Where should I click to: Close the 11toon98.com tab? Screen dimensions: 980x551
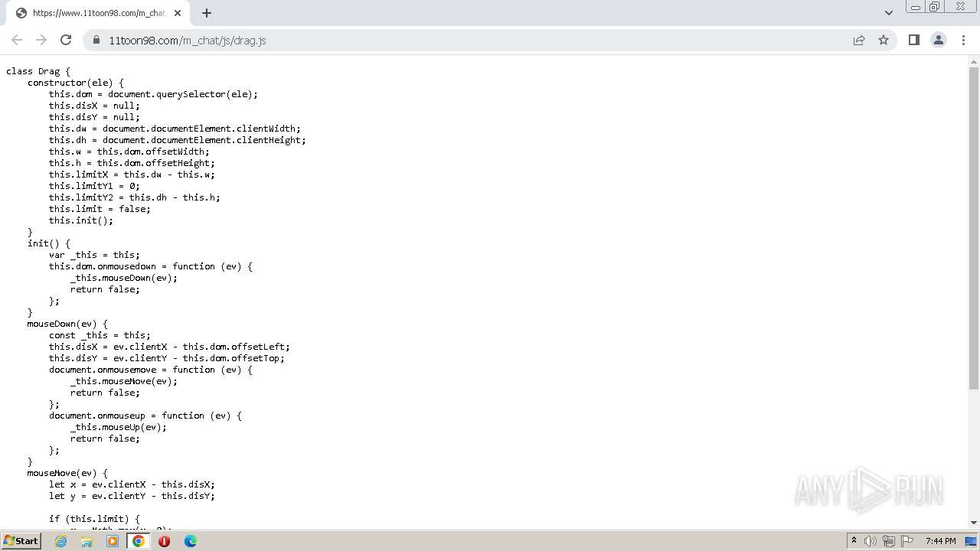pos(178,13)
